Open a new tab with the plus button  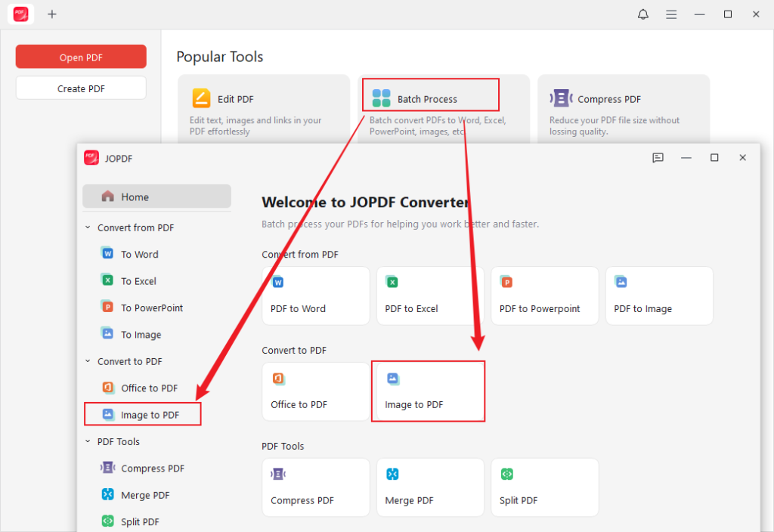52,14
